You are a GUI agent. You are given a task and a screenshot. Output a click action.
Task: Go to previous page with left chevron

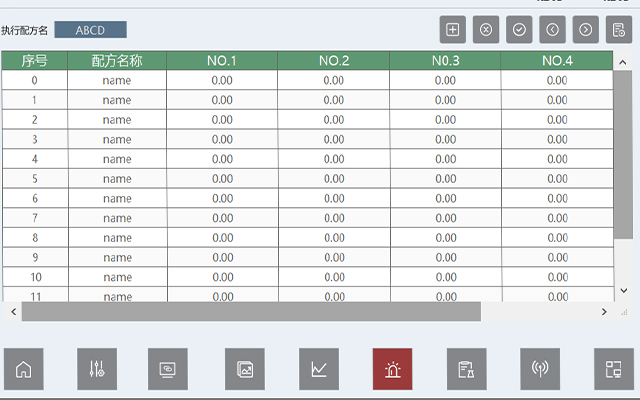coord(552,29)
